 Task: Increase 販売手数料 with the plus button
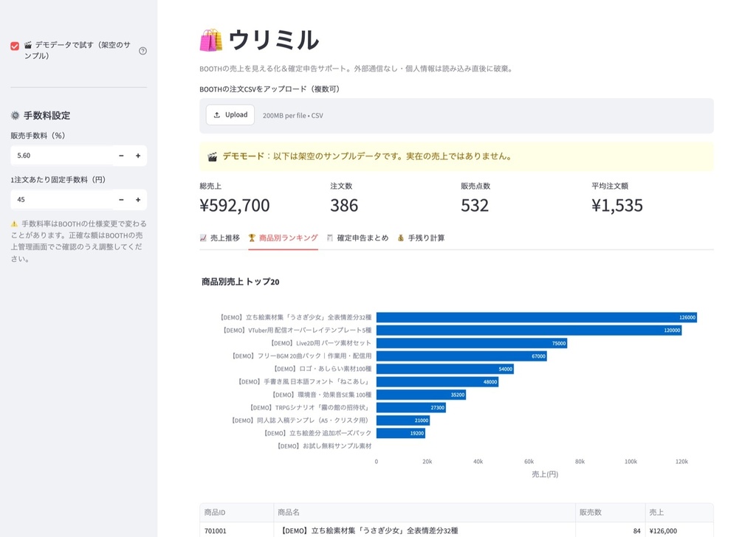point(138,156)
